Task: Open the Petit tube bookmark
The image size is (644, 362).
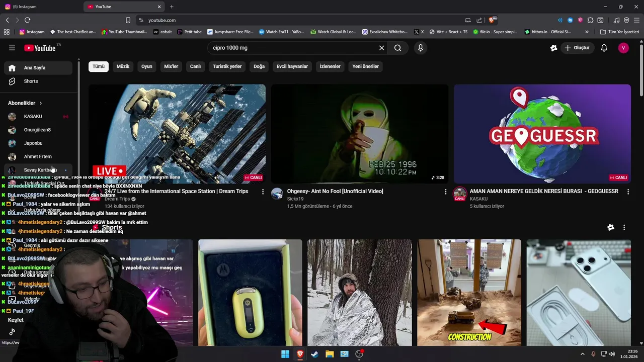Action: pos(189,32)
